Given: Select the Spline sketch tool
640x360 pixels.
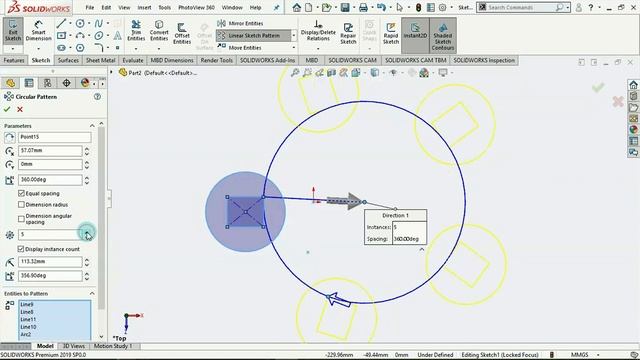Looking at the screenshot, I should click(98, 24).
